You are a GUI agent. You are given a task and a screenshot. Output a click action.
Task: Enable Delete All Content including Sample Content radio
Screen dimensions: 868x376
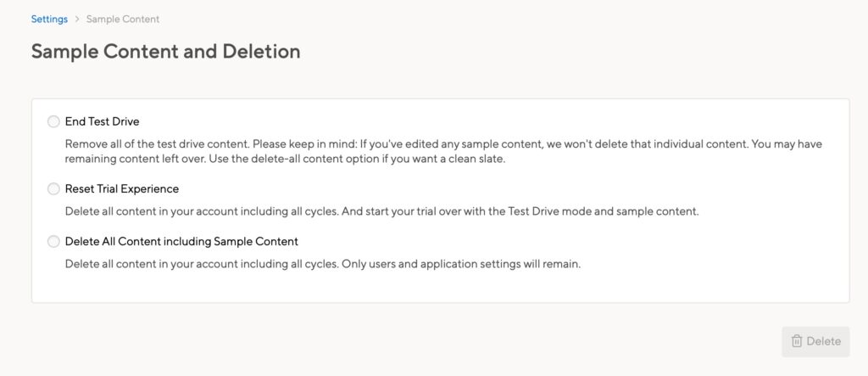coord(53,242)
